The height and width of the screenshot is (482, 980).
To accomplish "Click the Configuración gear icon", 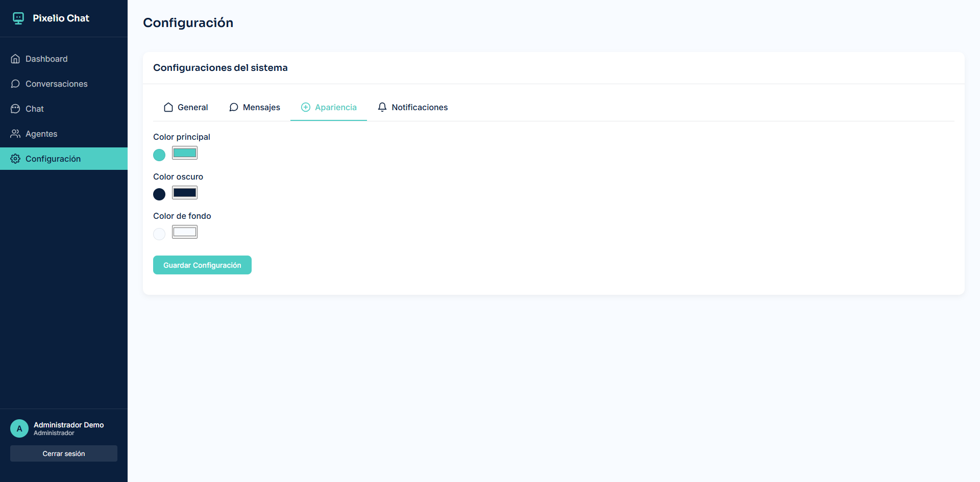I will [15, 159].
